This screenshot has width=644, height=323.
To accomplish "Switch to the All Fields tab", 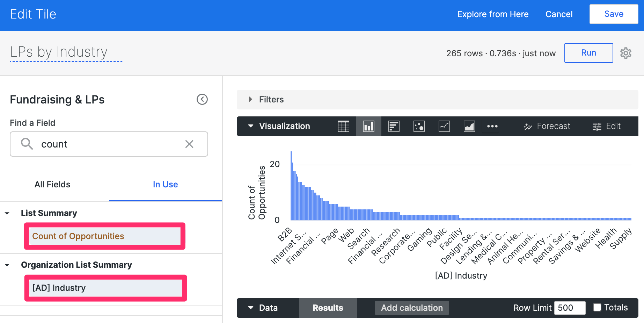I will pyautogui.click(x=52, y=184).
